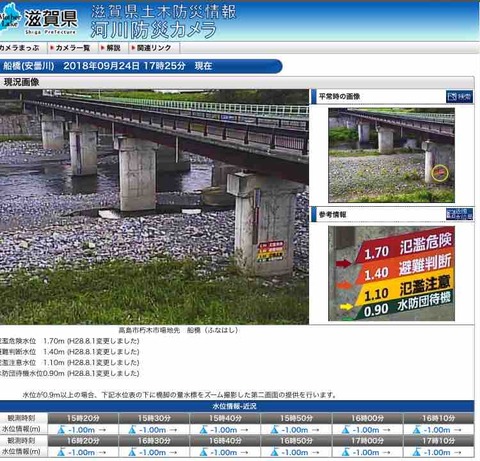Screen dimensions: 480x461
Task: Click the water level icon under 15時20分
Action: coord(61,430)
